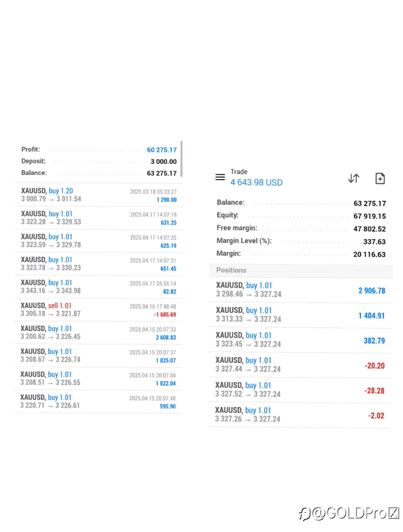This screenshot has width=403, height=532.
Task: Tap the Profit 60 275.17 summary row
Action: pos(99,150)
